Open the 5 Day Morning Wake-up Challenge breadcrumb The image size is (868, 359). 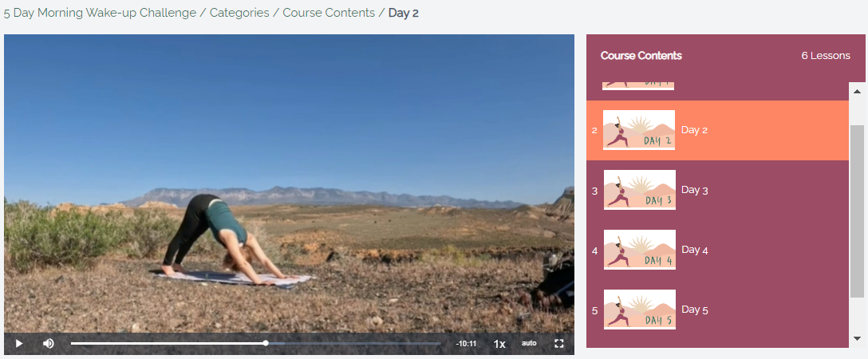click(x=101, y=13)
